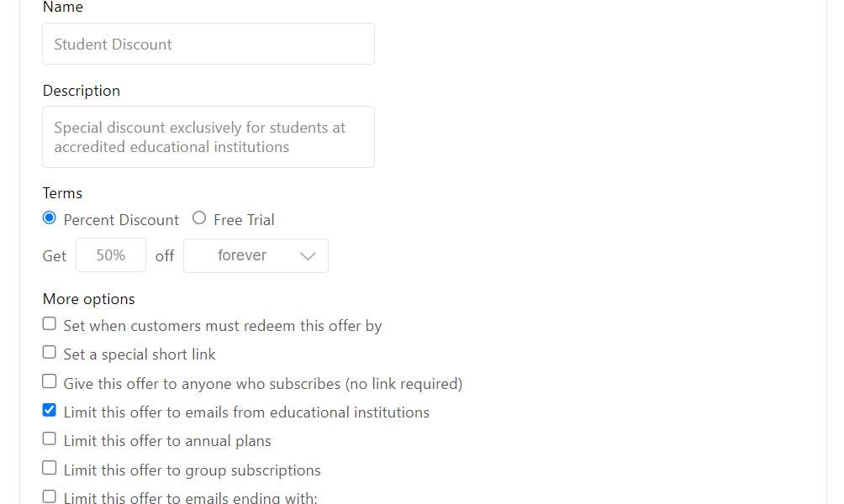Enable 'Set a special short link'

(49, 351)
